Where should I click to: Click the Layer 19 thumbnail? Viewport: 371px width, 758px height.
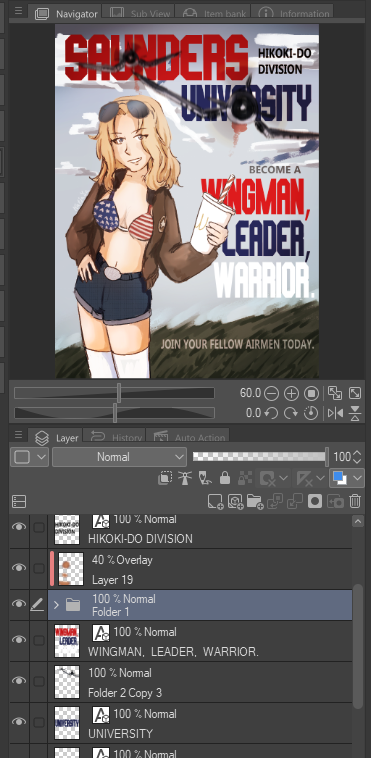pyautogui.click(x=71, y=569)
